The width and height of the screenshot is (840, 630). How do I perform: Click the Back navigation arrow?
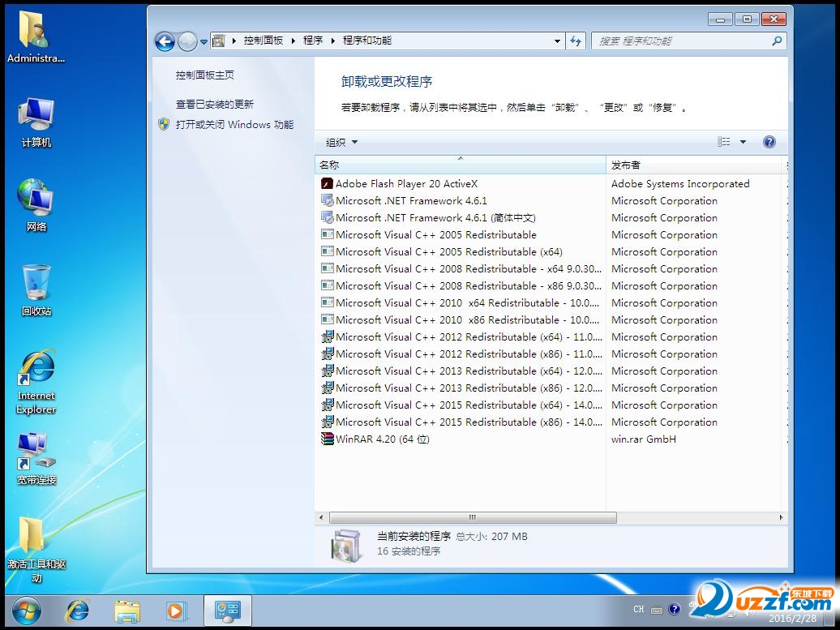tap(165, 41)
